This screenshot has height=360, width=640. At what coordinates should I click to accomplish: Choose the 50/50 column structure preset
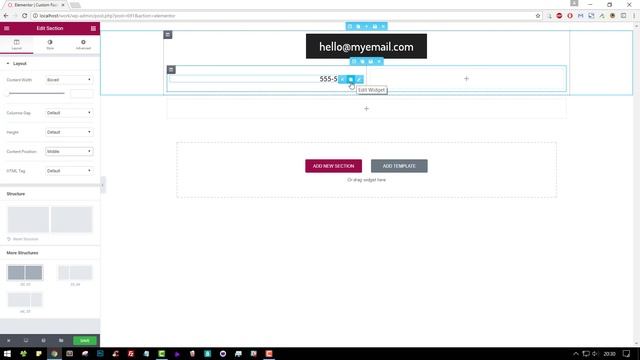pyautogui.click(x=25, y=273)
